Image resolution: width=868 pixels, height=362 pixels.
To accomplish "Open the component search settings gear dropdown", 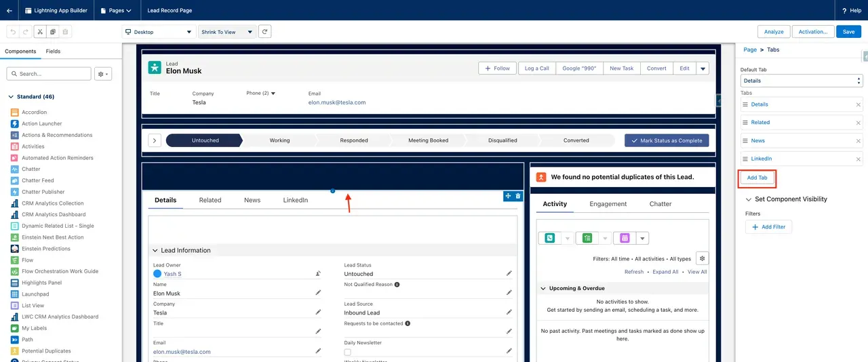I will point(103,73).
